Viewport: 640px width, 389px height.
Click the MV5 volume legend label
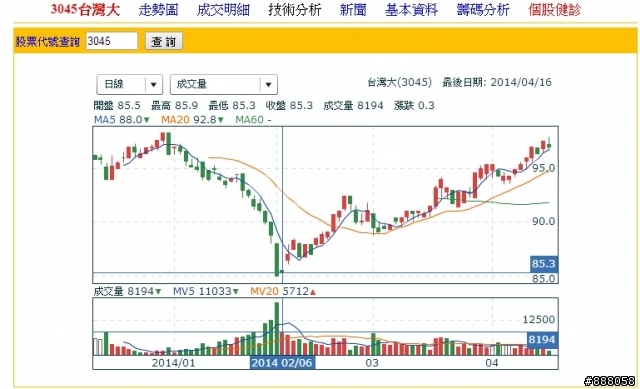184,291
